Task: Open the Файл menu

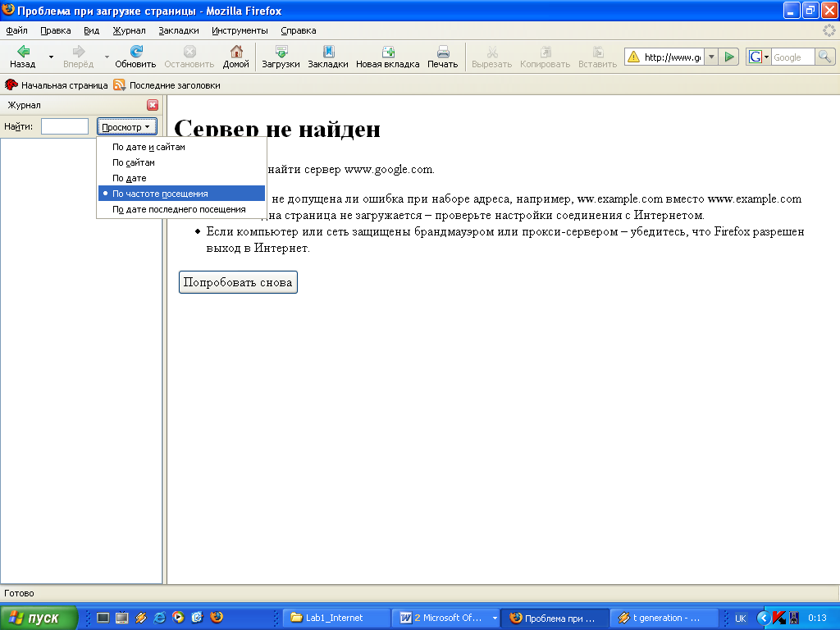Action: pyautogui.click(x=17, y=30)
